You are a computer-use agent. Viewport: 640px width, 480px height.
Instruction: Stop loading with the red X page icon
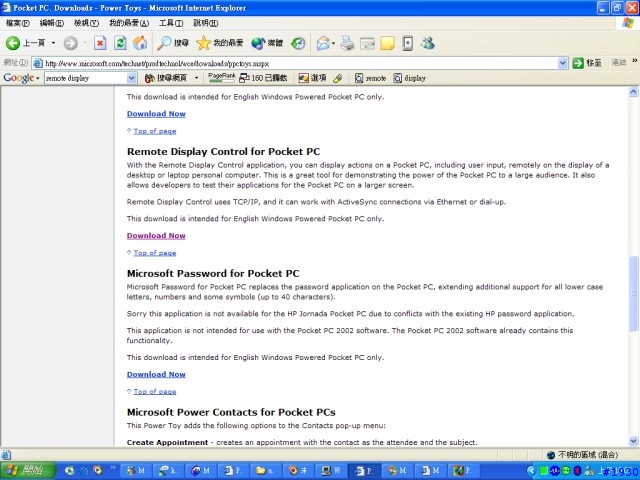[100, 43]
